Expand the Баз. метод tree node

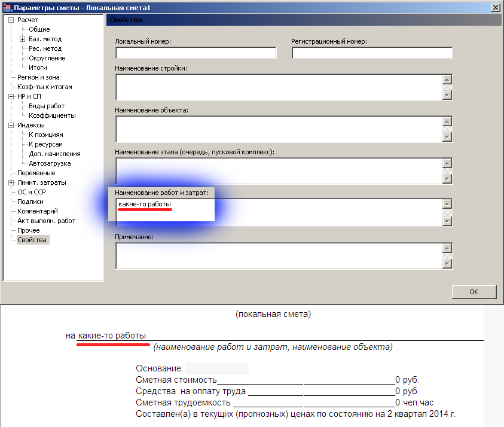click(22, 39)
